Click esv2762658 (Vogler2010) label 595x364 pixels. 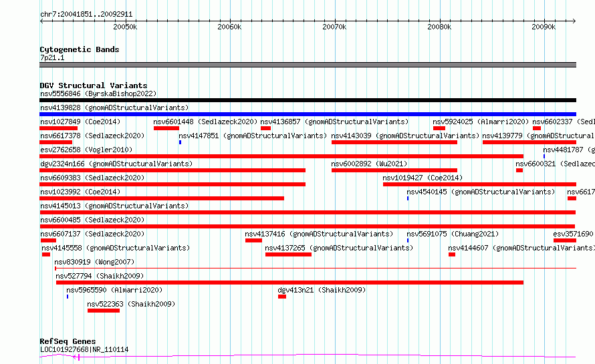click(x=86, y=150)
